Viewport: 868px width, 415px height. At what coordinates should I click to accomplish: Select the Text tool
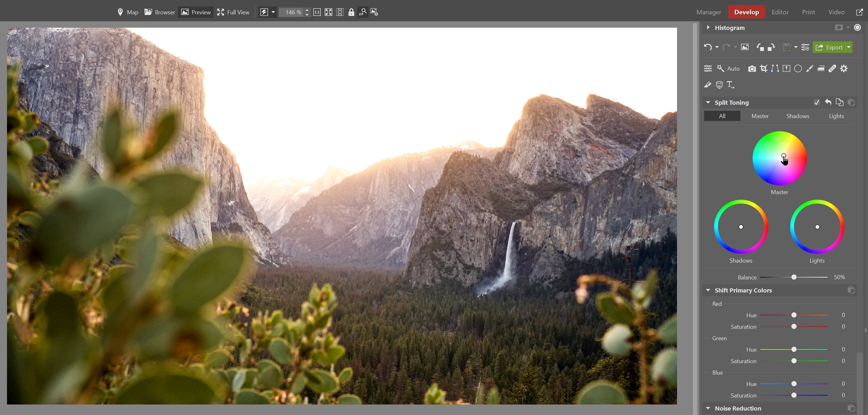coord(730,85)
